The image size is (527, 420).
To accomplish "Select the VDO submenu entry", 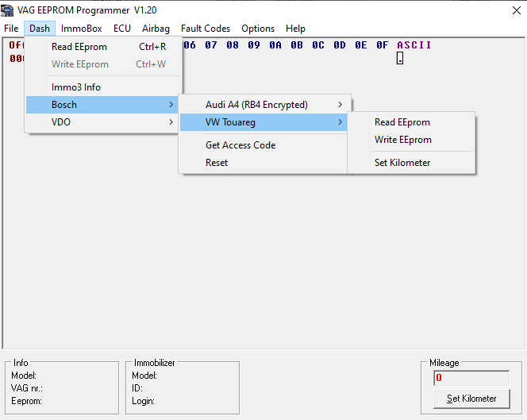I will click(x=103, y=122).
